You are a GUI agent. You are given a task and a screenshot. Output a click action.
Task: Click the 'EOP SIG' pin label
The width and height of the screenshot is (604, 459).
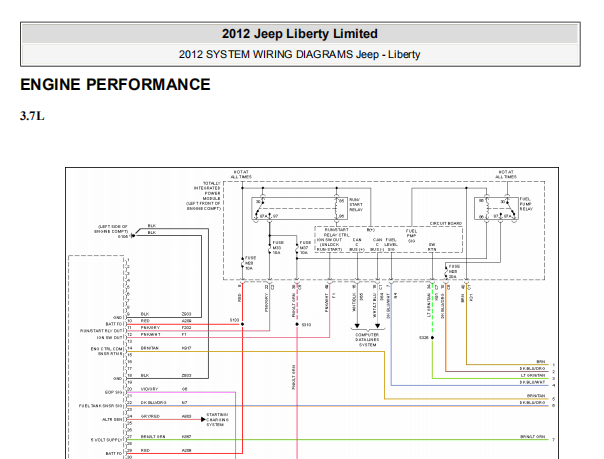coord(113,392)
